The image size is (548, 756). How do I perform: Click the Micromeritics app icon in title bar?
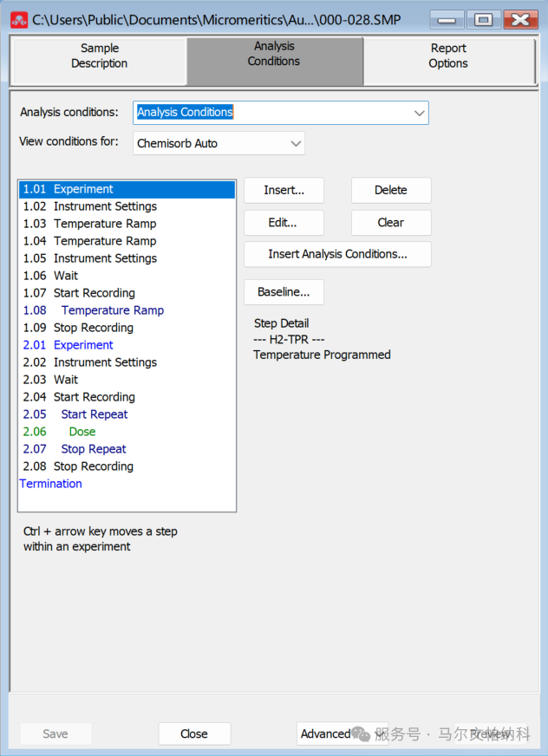pos(18,19)
